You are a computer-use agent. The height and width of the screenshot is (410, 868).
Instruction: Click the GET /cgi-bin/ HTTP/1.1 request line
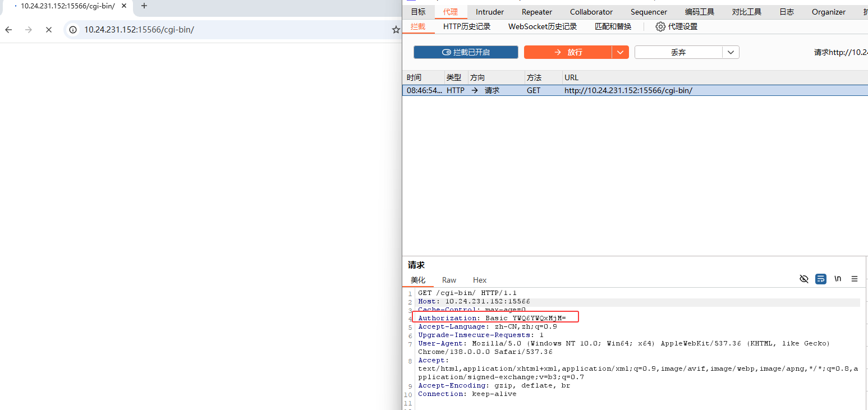[467, 293]
